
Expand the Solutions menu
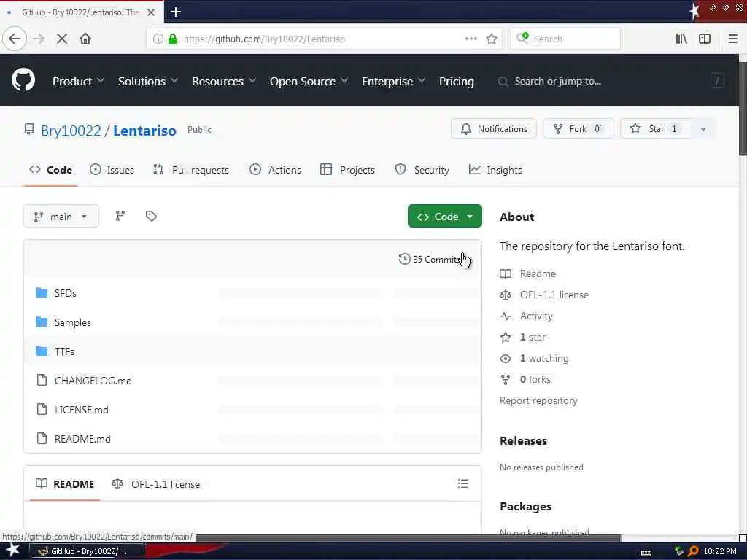point(147,82)
